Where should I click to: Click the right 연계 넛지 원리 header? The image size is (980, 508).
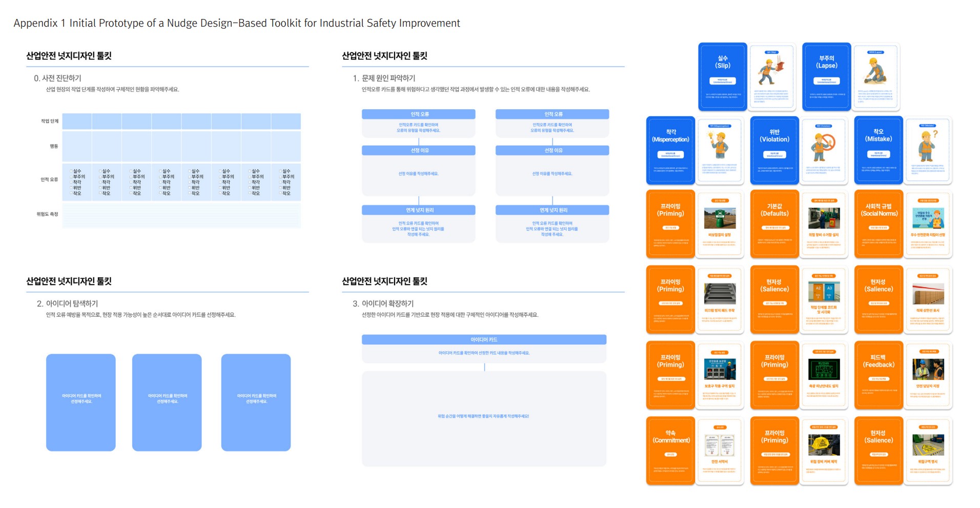552,210
